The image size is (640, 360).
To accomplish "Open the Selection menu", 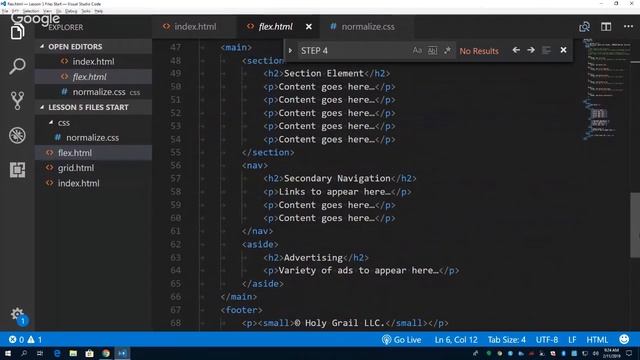I will coord(31,11).
